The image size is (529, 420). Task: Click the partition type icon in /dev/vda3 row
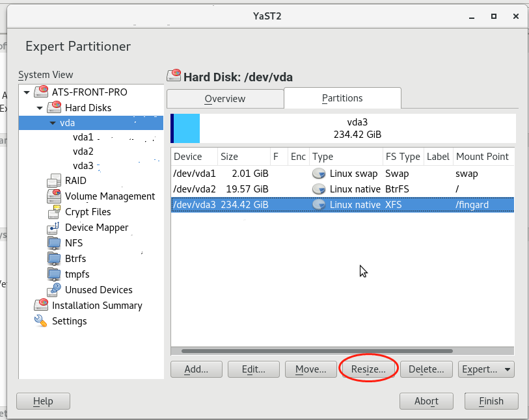[319, 205]
